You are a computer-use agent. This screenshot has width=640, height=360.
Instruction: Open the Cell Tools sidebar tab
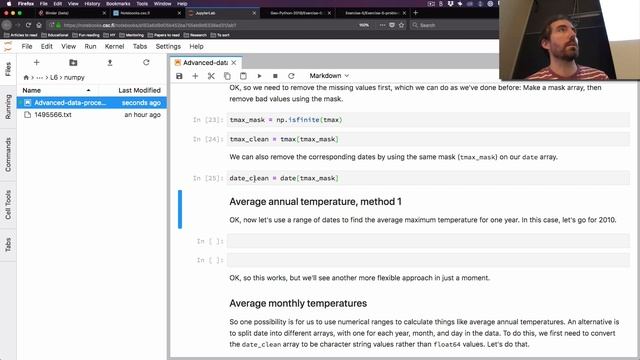tap(8, 204)
